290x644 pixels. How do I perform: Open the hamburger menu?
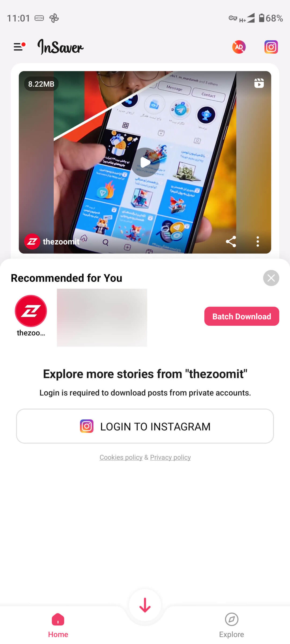[x=19, y=47]
